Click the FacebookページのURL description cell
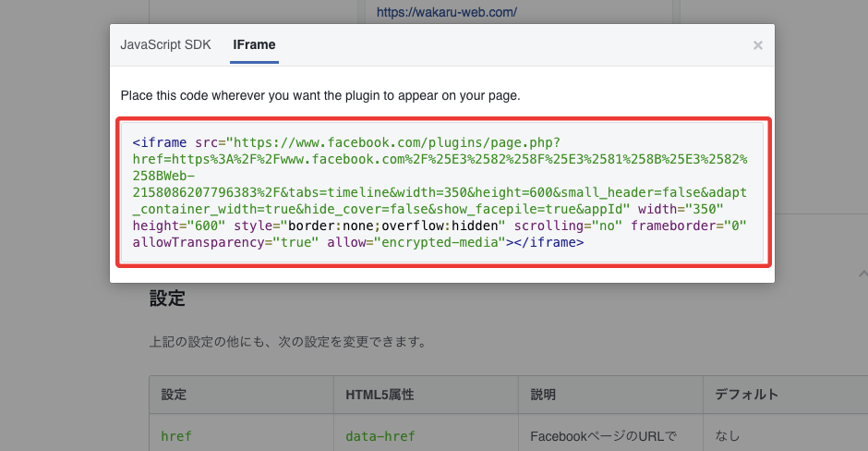The height and width of the screenshot is (451, 868). tap(604, 435)
